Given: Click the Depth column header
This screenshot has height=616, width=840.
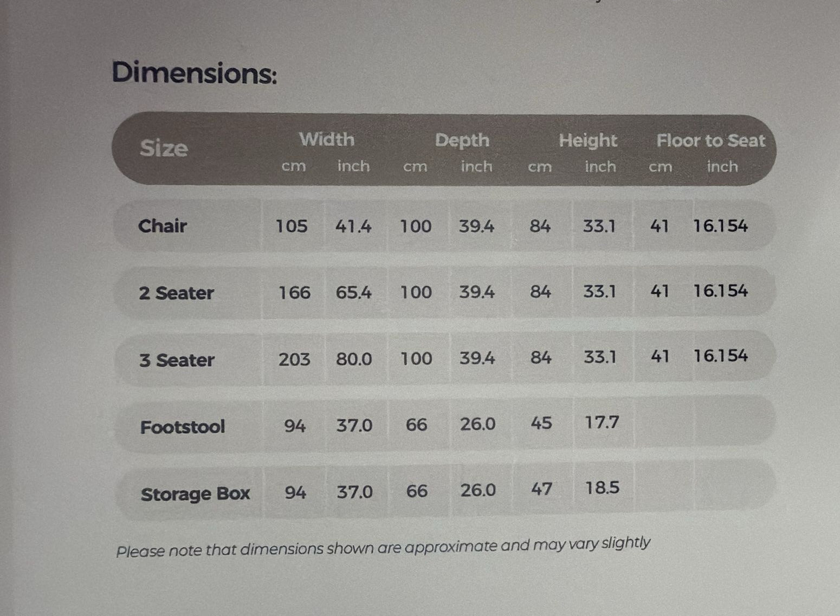Looking at the screenshot, I should click(x=462, y=140).
